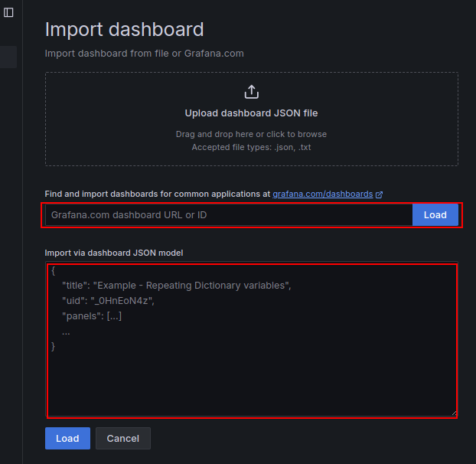
Task: Click 'Accepted file types: .json, .txt' text
Action: coord(251,147)
